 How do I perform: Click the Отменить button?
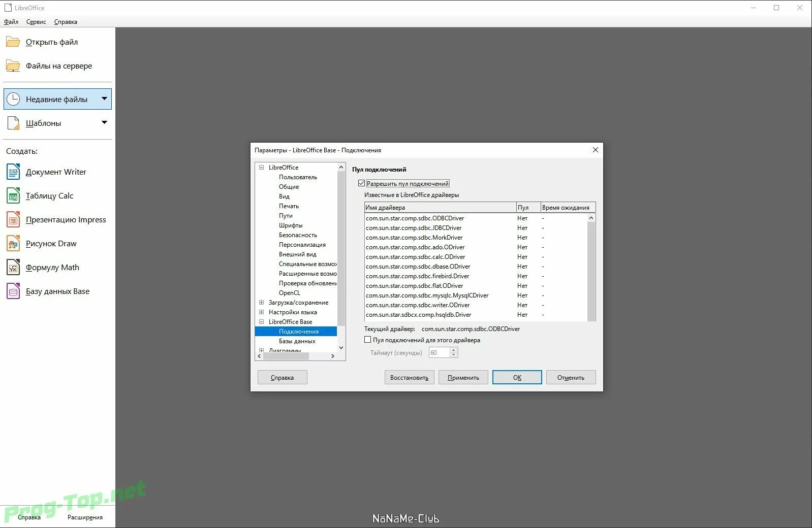click(571, 377)
